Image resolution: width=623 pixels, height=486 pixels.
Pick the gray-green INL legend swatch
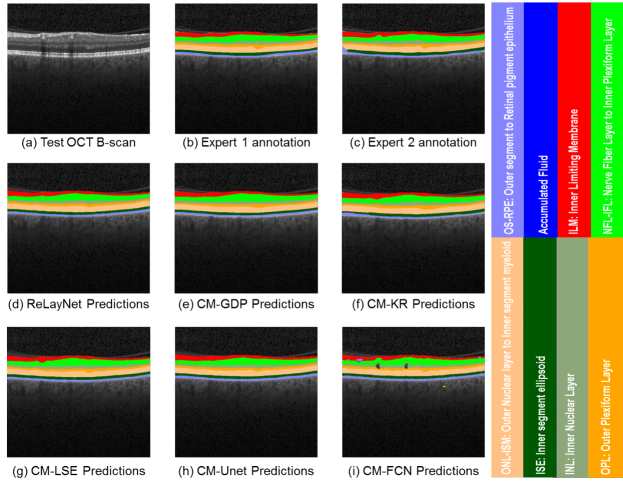pos(572,358)
